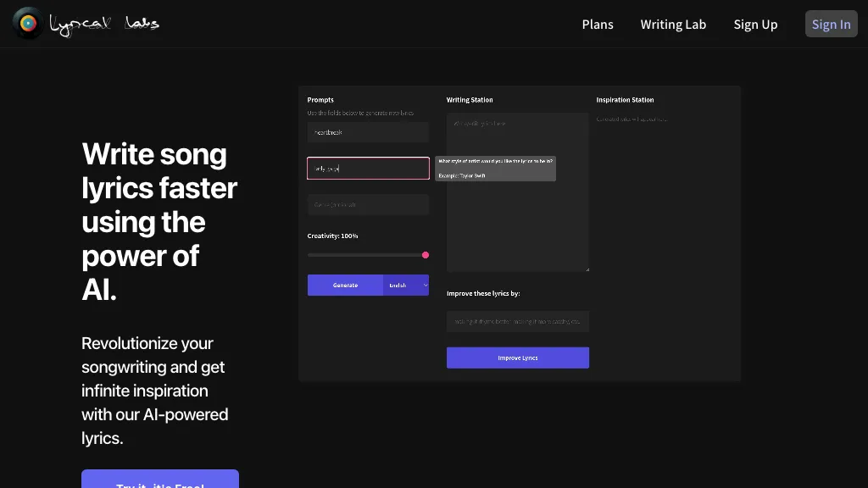This screenshot has height=488, width=868.
Task: Go to the Writing Lab
Action: [x=673, y=25]
